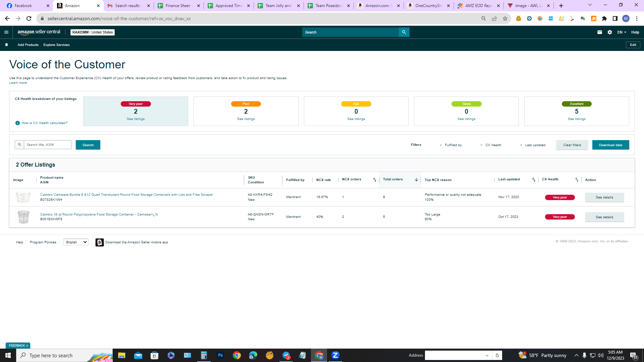Switch to the Approved Time tab
Screen dimensions: 644x362
point(229,6)
